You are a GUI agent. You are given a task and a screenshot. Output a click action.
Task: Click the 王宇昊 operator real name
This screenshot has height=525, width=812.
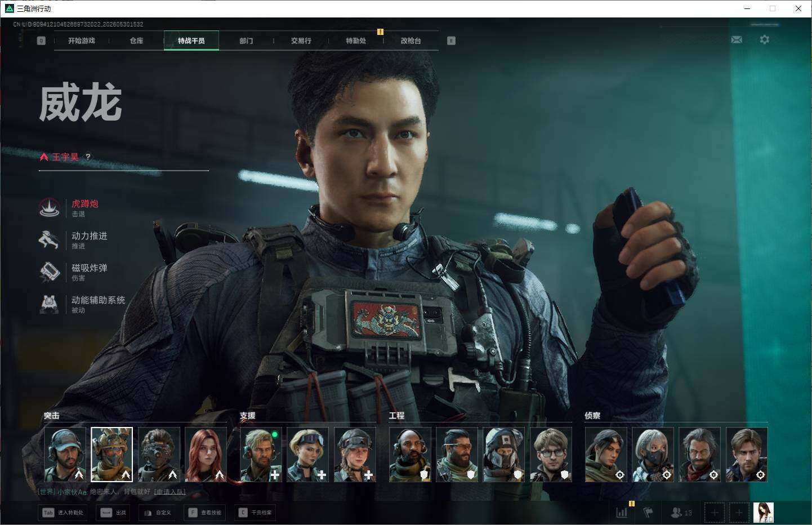(65, 157)
